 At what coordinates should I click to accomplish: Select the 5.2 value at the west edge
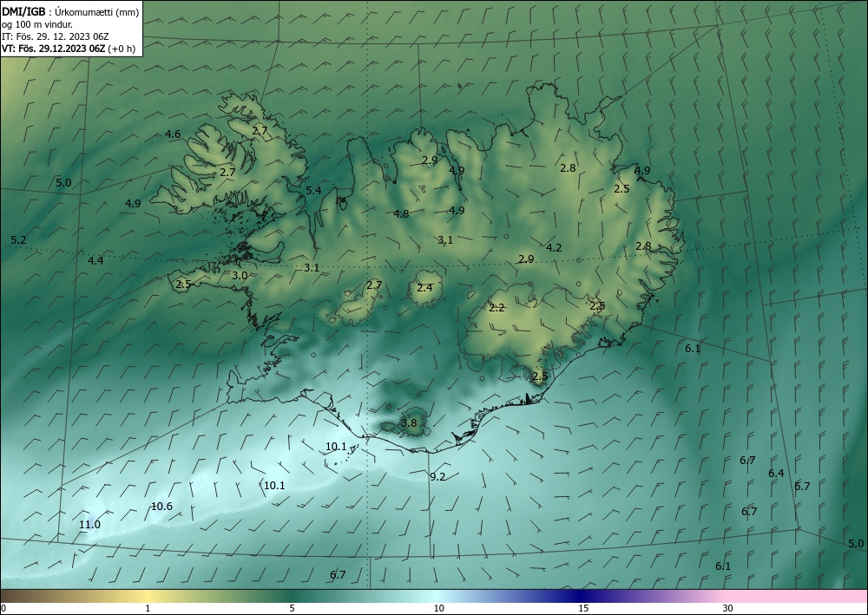(18, 240)
